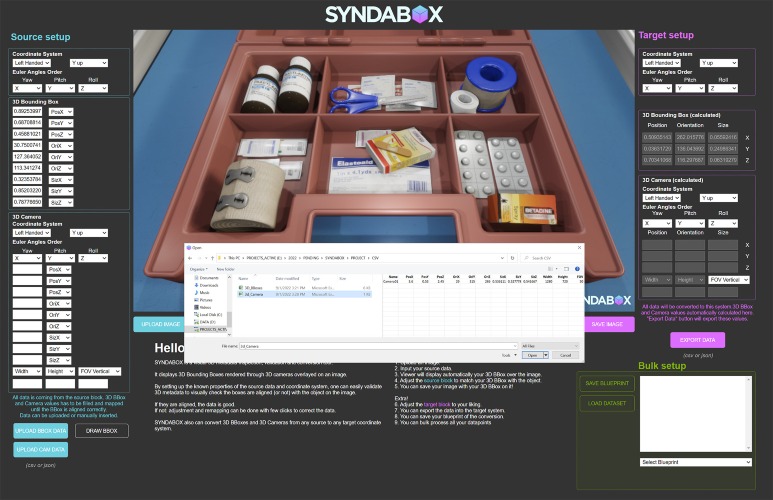Expand the Open button's split arrow
Viewport: 773px width, 500px height.
tap(546, 355)
